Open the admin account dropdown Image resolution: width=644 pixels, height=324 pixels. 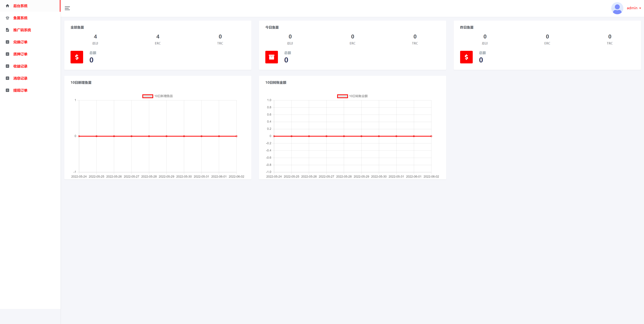coord(633,8)
